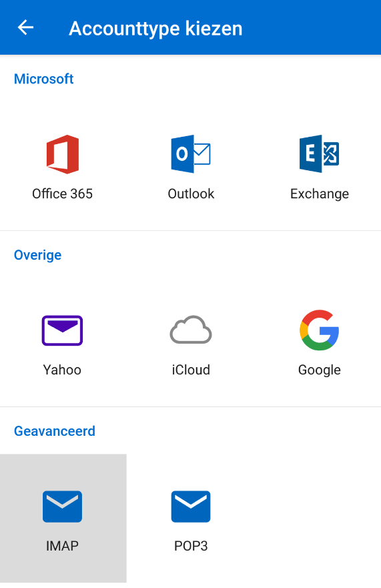Choose the iCloud cloud icon
The height and width of the screenshot is (588, 381).
coord(191,330)
